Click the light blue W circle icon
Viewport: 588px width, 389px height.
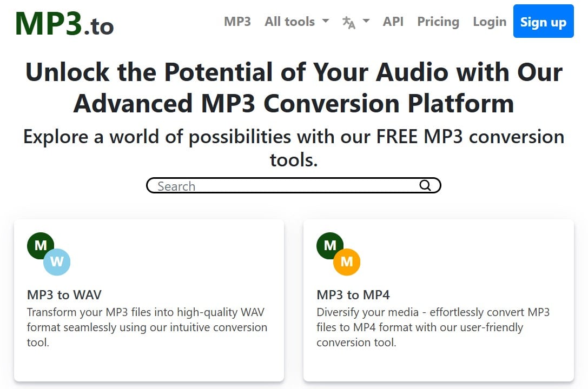point(57,261)
